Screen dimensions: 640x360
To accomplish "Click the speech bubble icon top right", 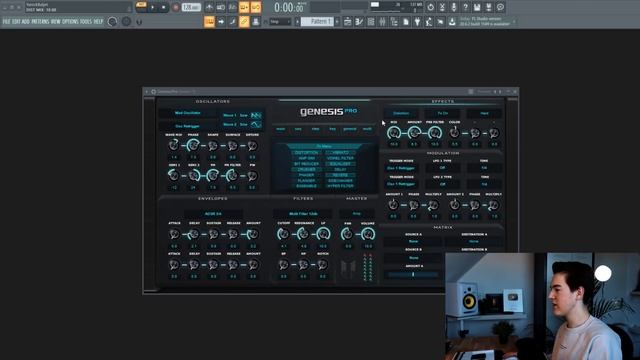I will tap(500, 7).
